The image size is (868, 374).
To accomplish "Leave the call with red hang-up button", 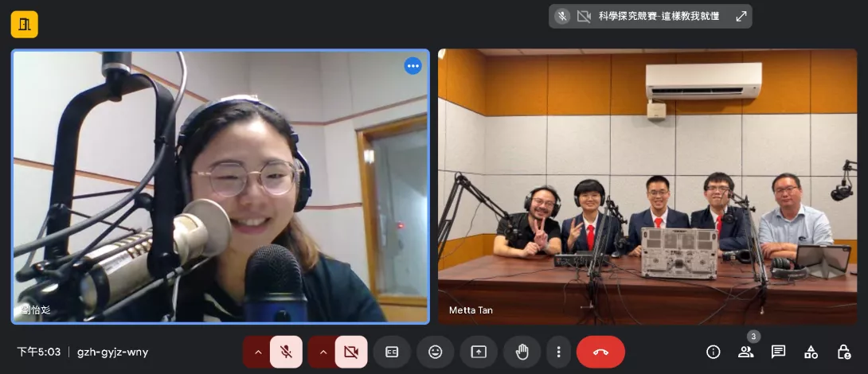I will click(x=600, y=352).
